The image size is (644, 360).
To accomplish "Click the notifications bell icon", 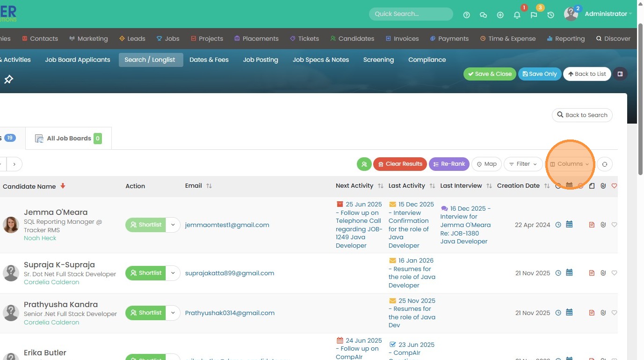I will tap(517, 15).
